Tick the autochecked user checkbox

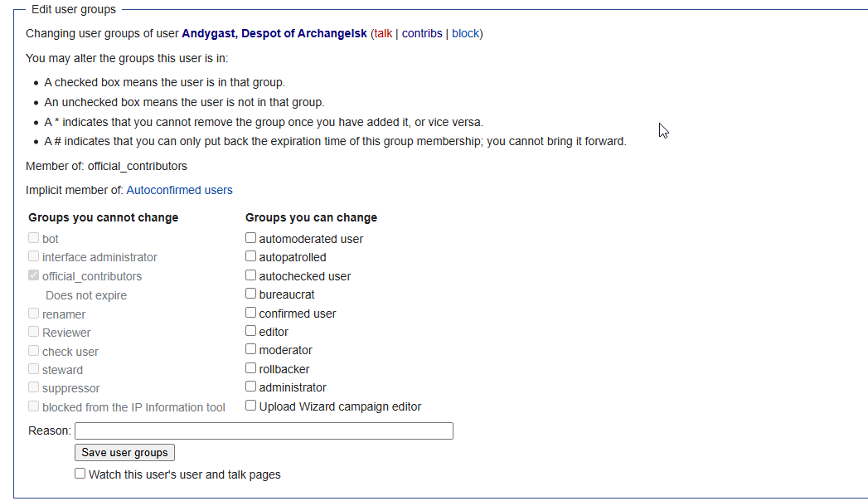point(250,275)
